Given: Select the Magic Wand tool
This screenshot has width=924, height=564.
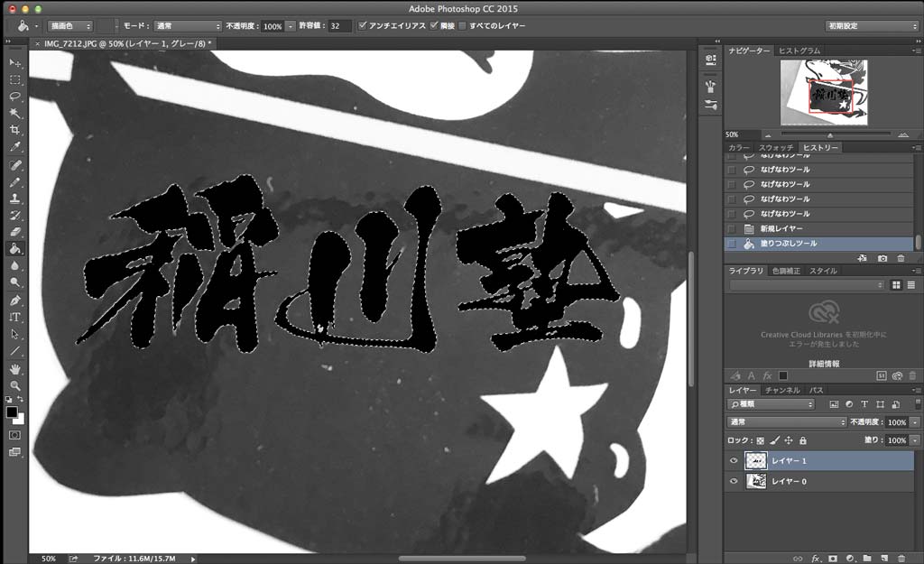Looking at the screenshot, I should click(x=14, y=113).
